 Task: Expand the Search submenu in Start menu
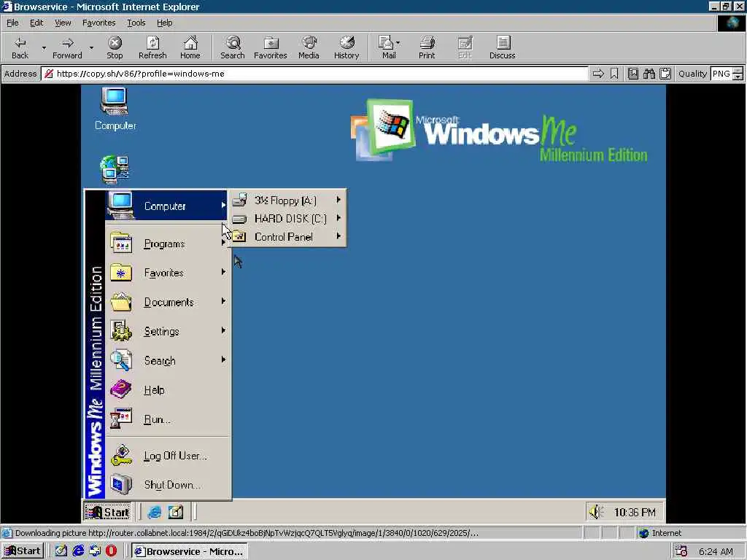tap(168, 361)
